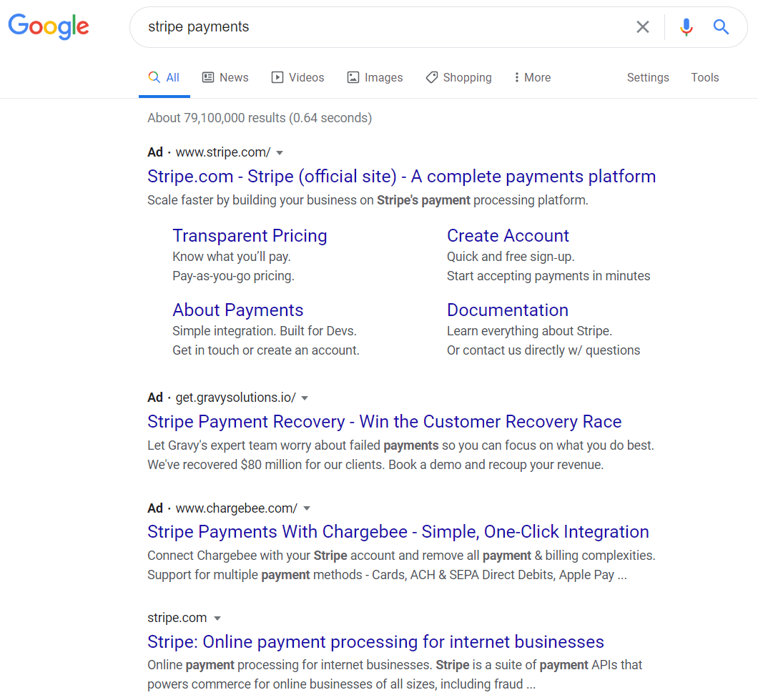
Task: Select the Shopping tab
Action: pos(458,77)
